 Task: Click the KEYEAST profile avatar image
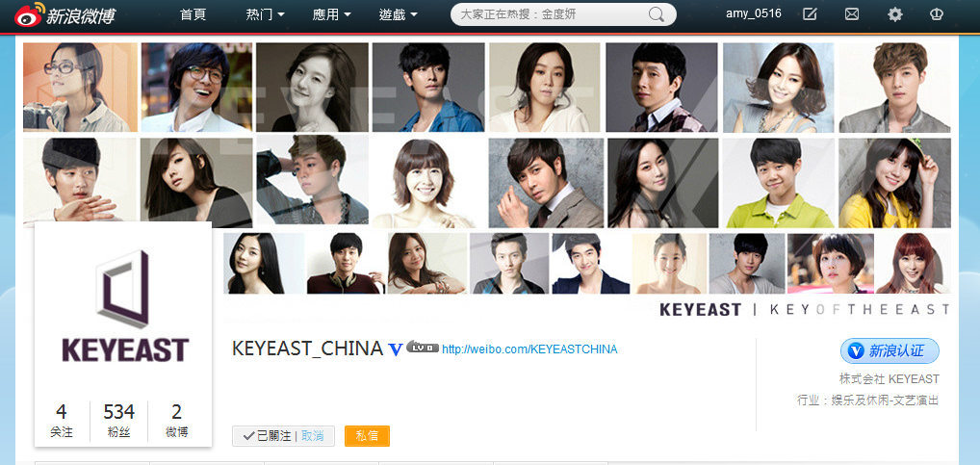123,306
